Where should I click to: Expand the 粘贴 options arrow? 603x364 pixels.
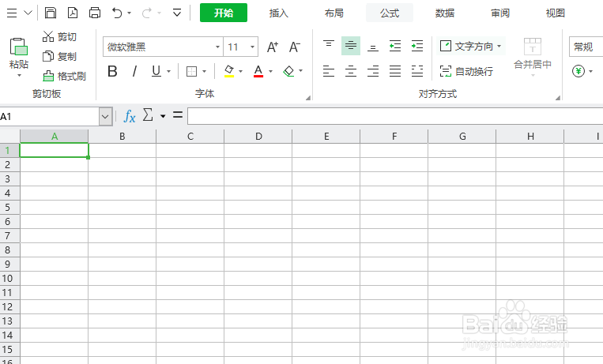click(x=19, y=75)
